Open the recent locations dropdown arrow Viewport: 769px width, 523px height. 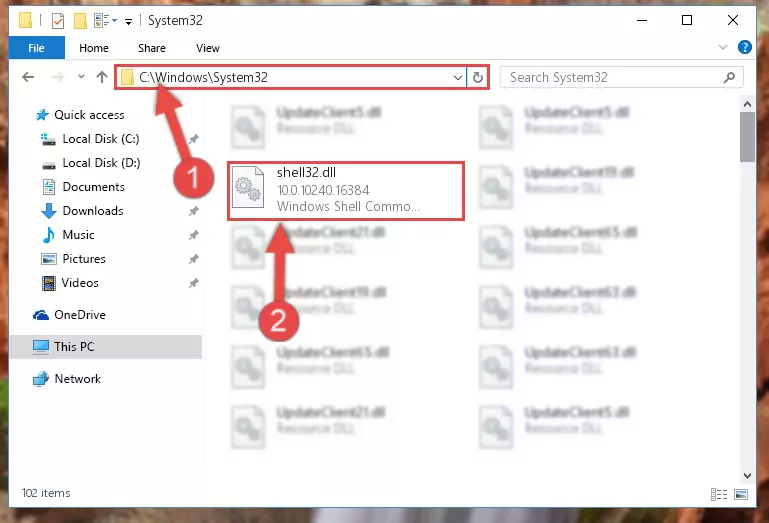(81, 77)
